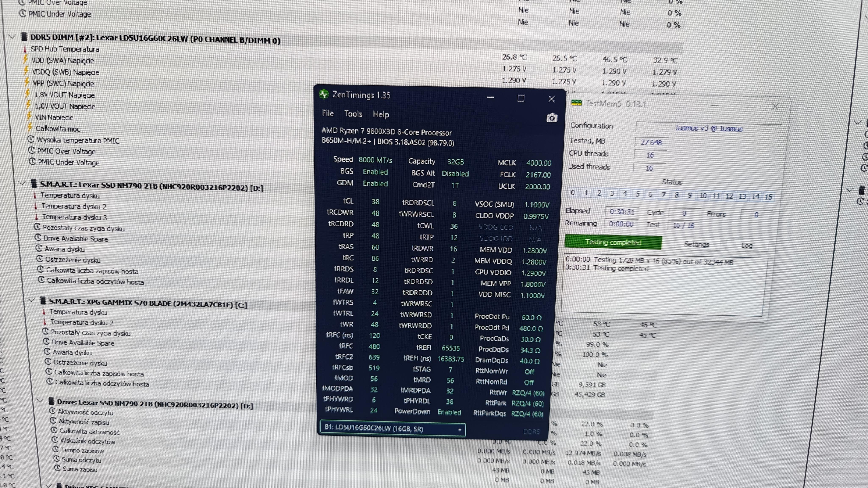Click the SPD Hub Temperatura thermometer icon
The height and width of the screenshot is (488, 868).
(25, 49)
